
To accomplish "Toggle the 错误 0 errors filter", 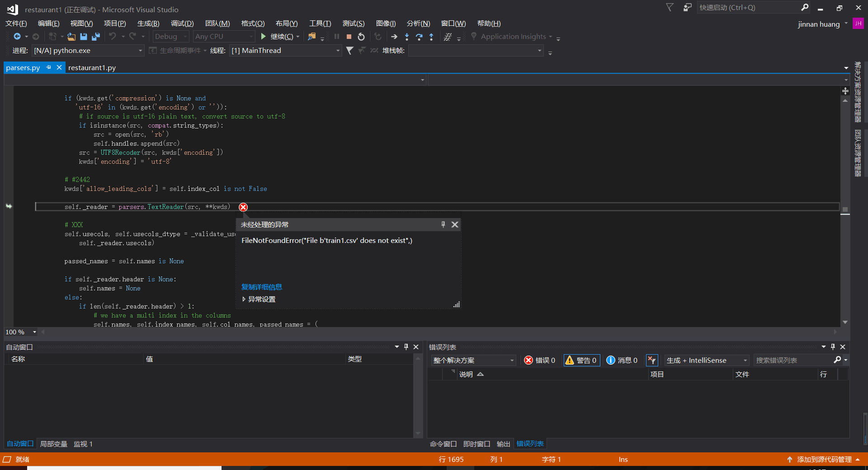I will pos(539,360).
